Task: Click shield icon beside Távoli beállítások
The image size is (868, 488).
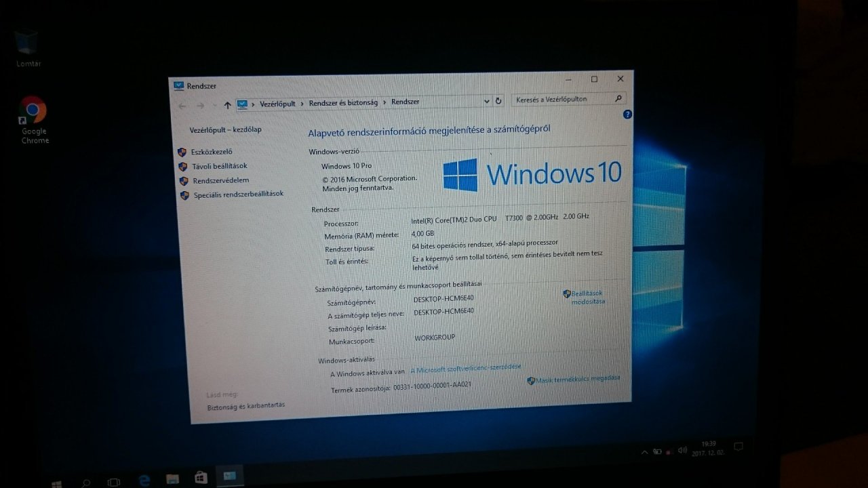Action: (182, 167)
